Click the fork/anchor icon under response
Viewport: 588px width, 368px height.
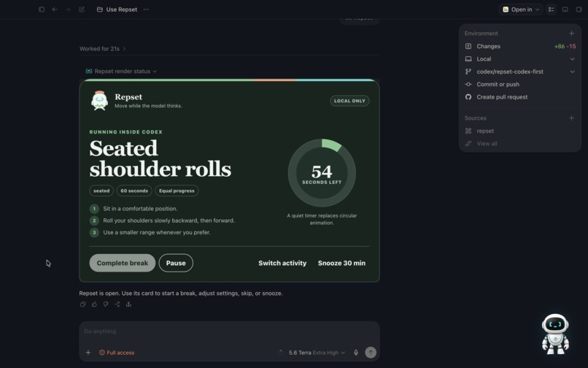[128, 304]
